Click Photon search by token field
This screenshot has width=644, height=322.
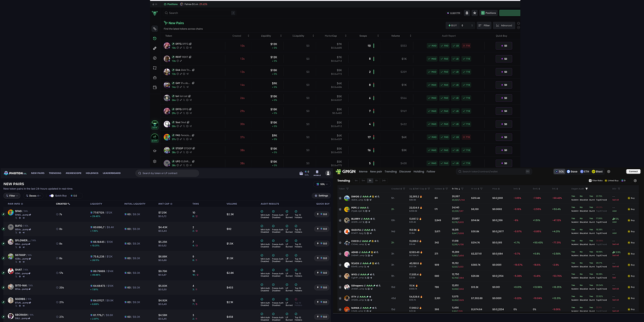[167, 173]
